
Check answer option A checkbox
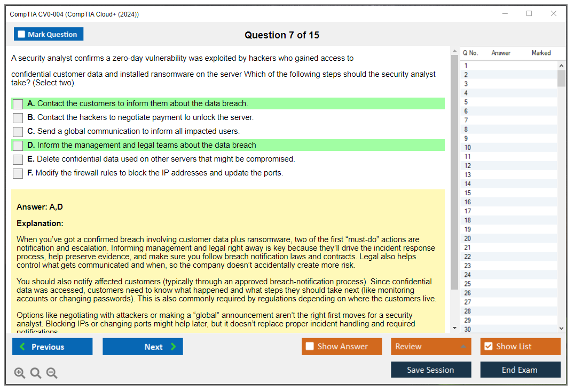18,104
